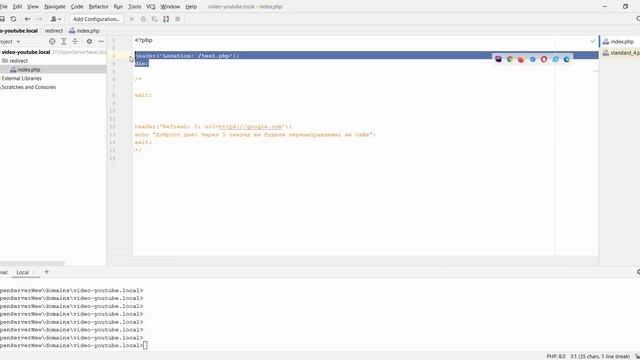Open the Project view dropdown
The height and width of the screenshot is (360, 640).
[x=10, y=42]
